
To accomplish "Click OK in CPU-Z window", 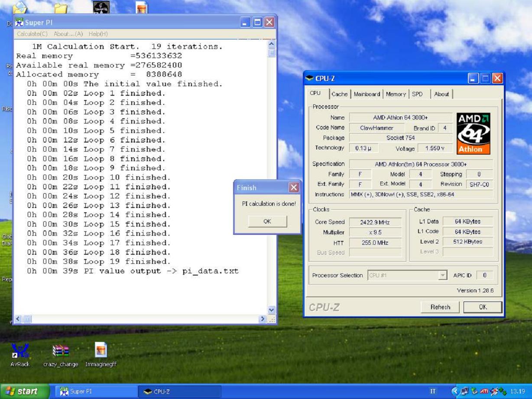I will (x=483, y=307).
